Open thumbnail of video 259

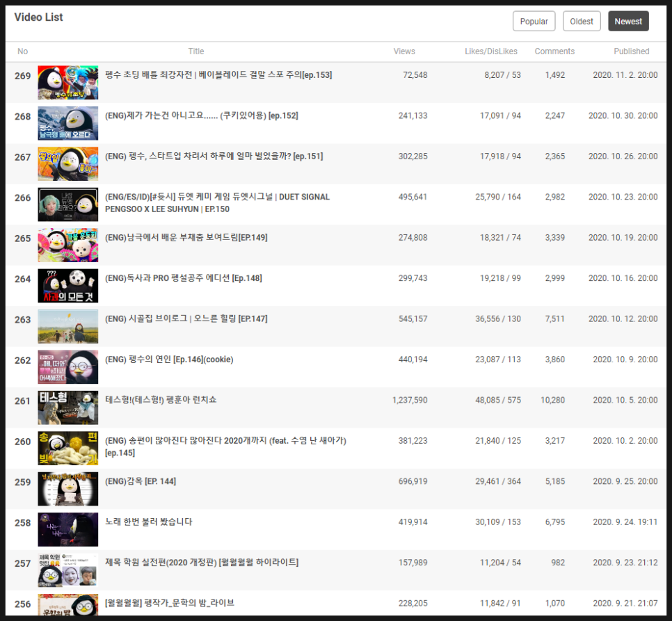pos(67,489)
